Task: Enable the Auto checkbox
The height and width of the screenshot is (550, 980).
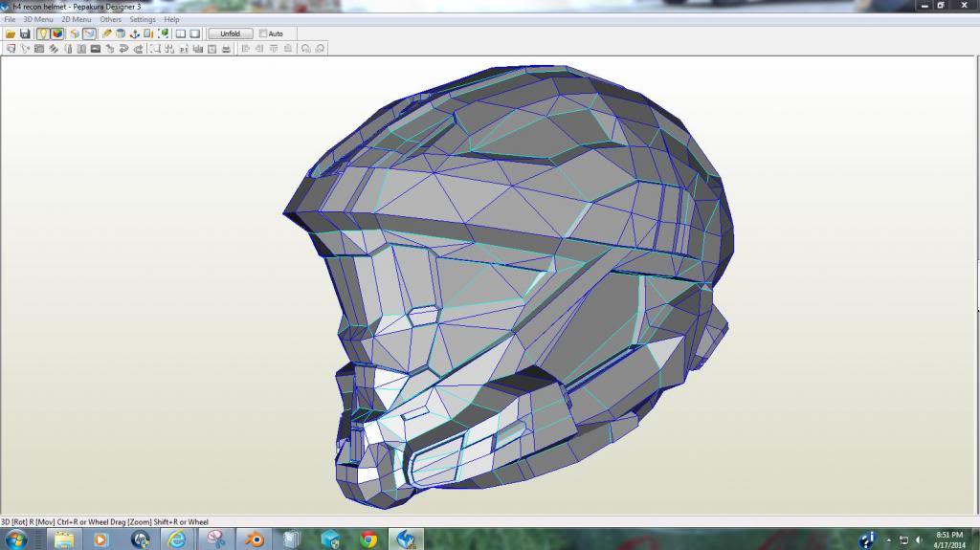Action: (x=263, y=33)
